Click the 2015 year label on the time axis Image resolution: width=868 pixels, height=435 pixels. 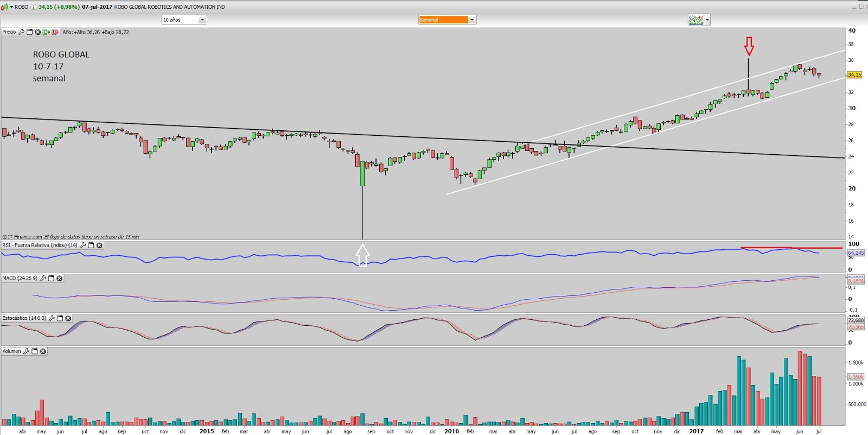click(x=207, y=431)
